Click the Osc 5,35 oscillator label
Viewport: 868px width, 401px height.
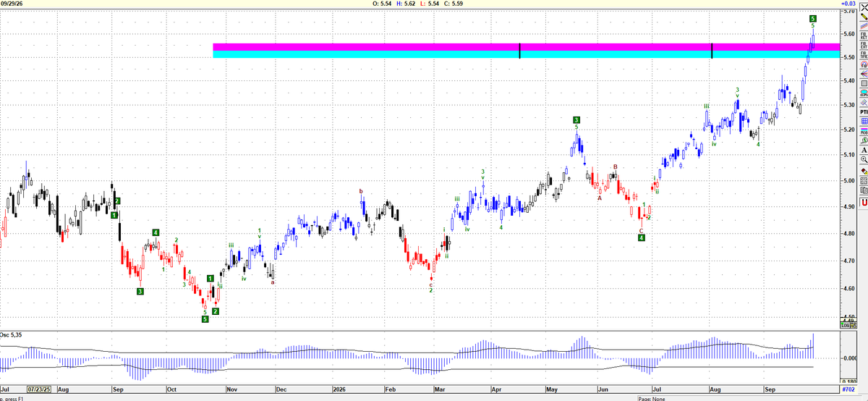coord(10,335)
